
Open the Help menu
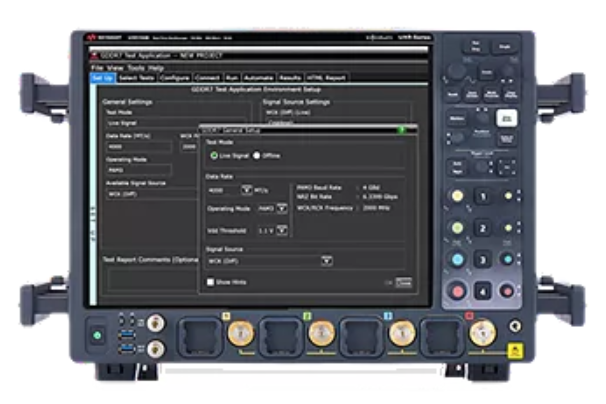coord(156,68)
